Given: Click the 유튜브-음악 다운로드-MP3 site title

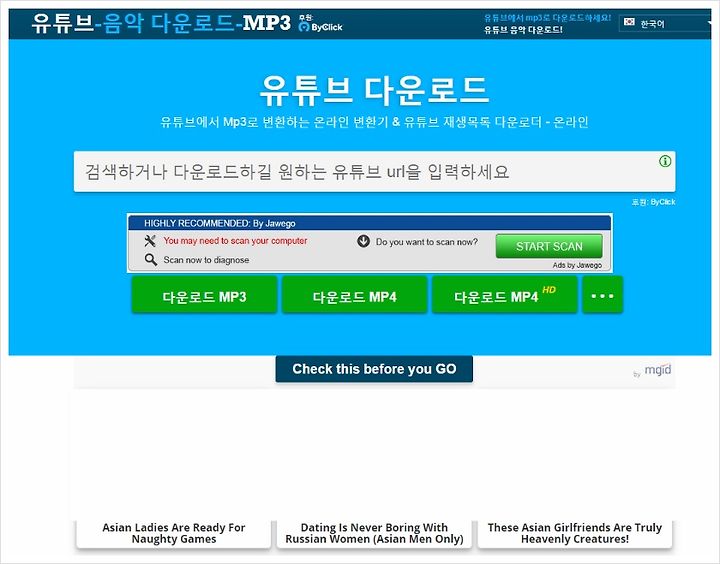Looking at the screenshot, I should coord(161,23).
